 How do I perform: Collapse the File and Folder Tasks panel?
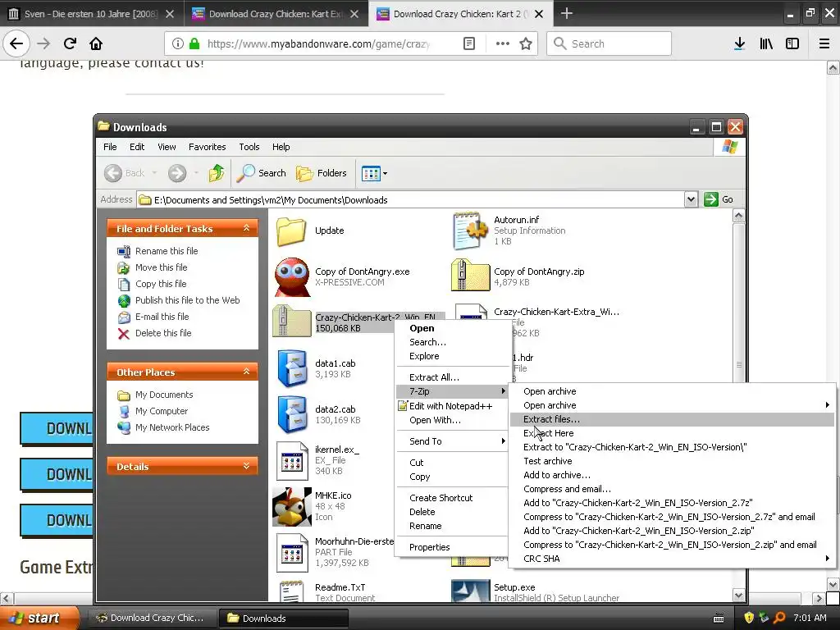click(x=246, y=228)
